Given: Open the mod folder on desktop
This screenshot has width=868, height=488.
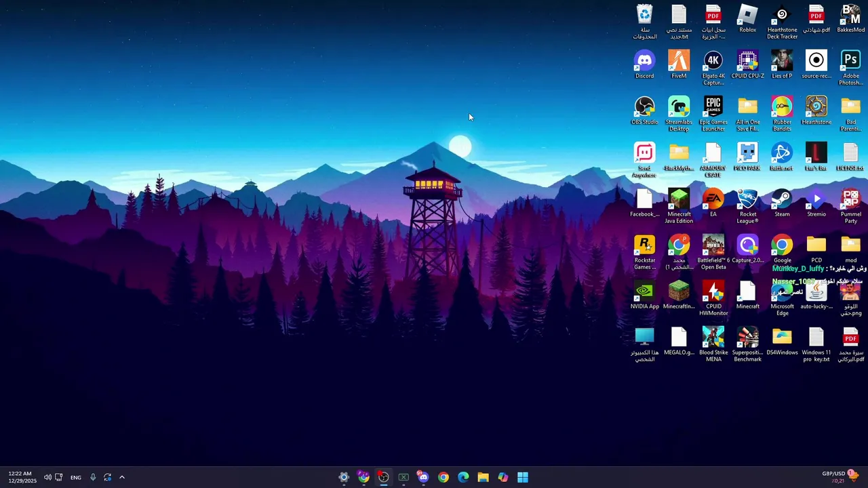Looking at the screenshot, I should pos(850,249).
